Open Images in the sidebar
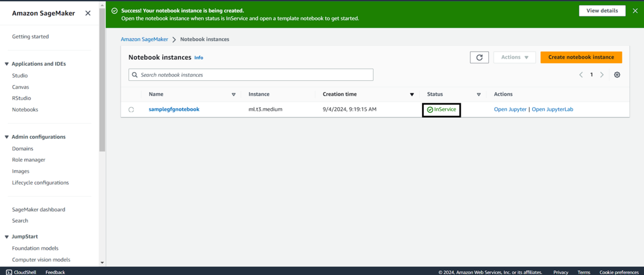This screenshot has height=275, width=644. (x=20, y=171)
